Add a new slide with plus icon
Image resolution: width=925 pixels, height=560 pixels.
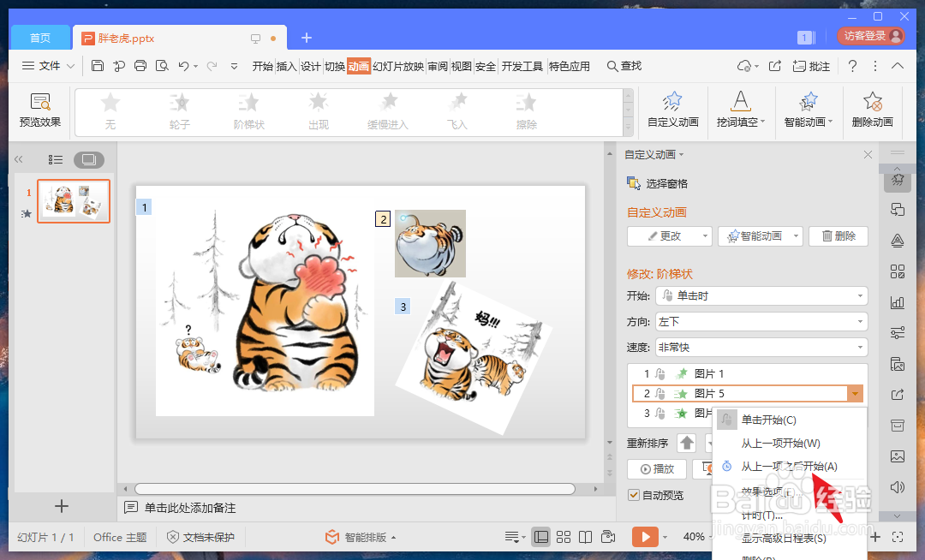(62, 506)
